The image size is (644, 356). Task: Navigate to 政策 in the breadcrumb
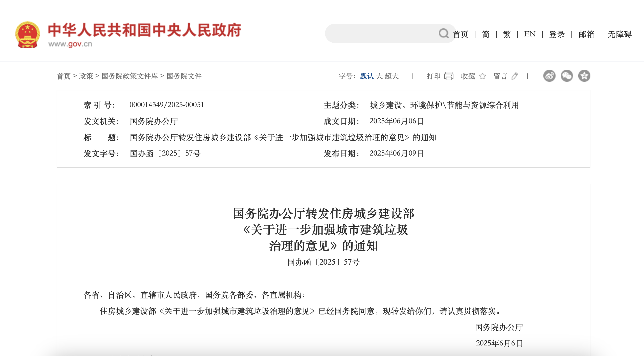[x=86, y=76]
